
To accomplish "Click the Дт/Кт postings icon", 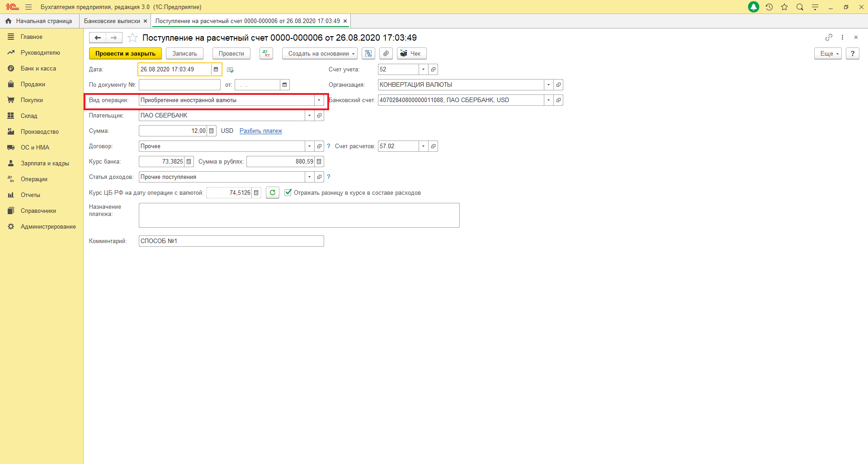I will [x=266, y=53].
